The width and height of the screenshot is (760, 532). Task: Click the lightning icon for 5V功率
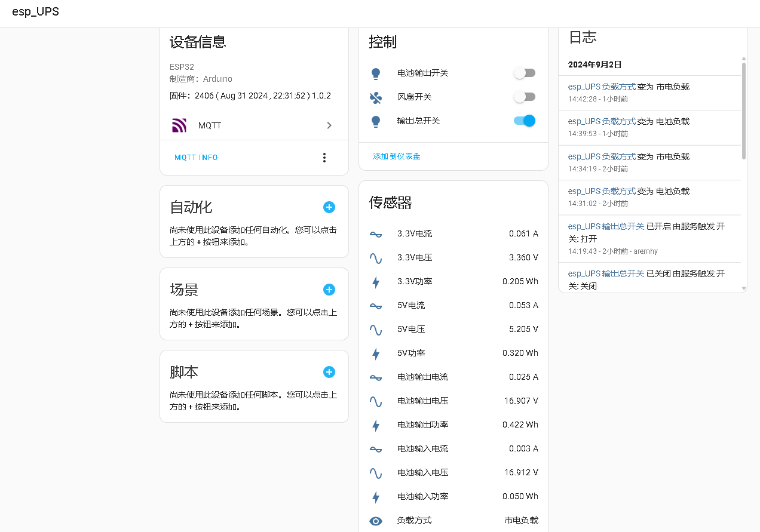(x=376, y=353)
